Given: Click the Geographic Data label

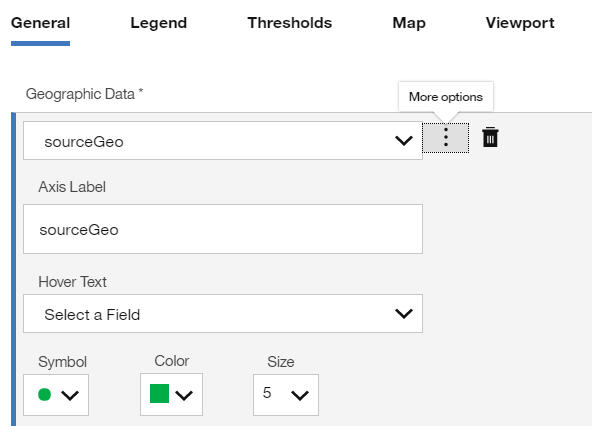Looking at the screenshot, I should coord(84,94).
